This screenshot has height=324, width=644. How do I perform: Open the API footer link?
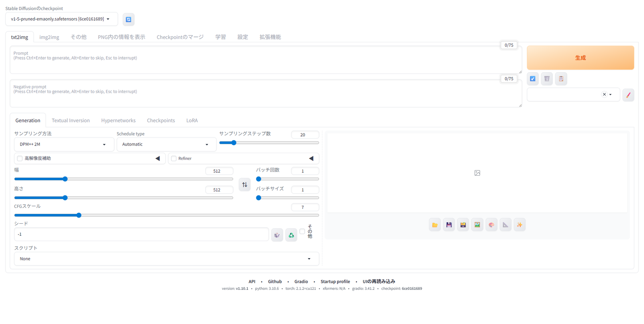click(252, 282)
